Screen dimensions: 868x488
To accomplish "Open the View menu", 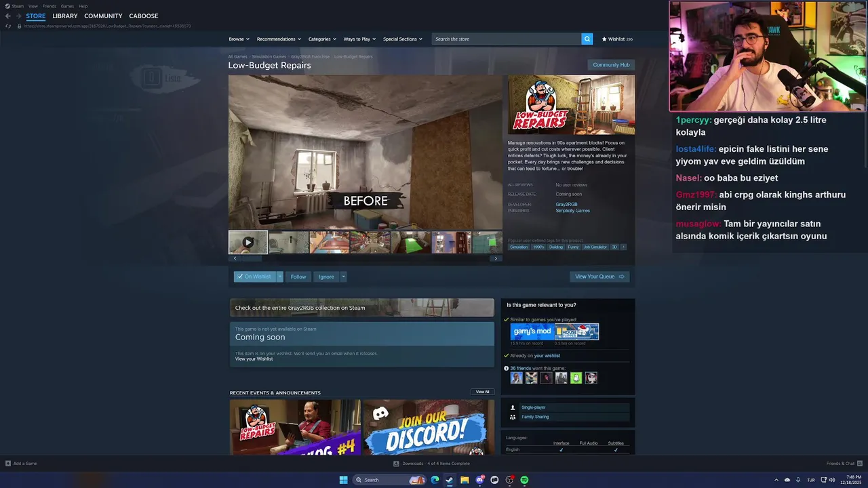I will coord(33,6).
